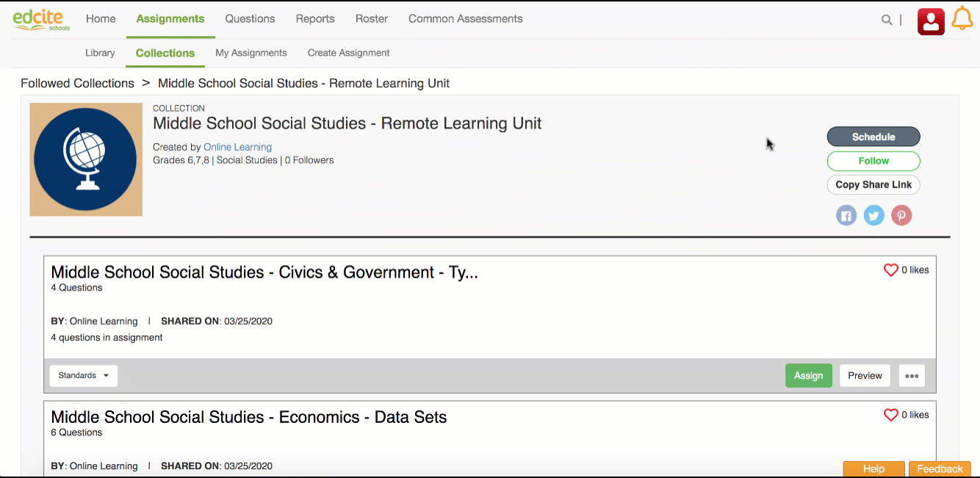This screenshot has width=980, height=478.
Task: Open the ellipsis options for Civics assignment
Action: click(x=912, y=375)
